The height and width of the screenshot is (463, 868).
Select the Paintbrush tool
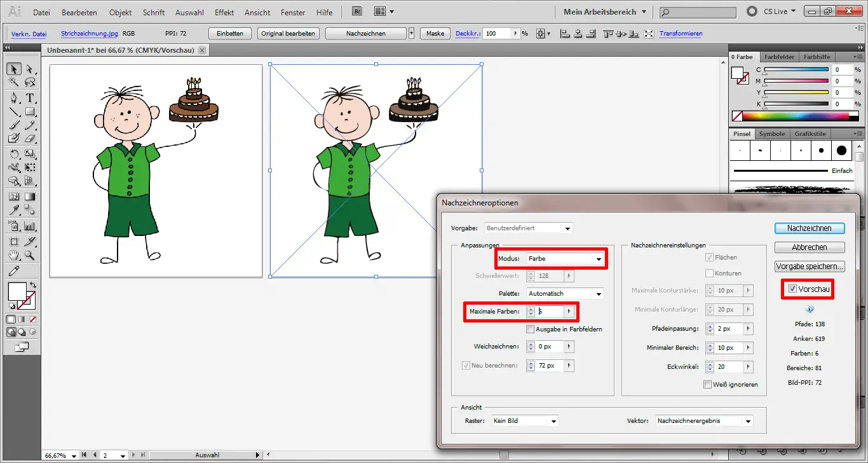[x=14, y=125]
